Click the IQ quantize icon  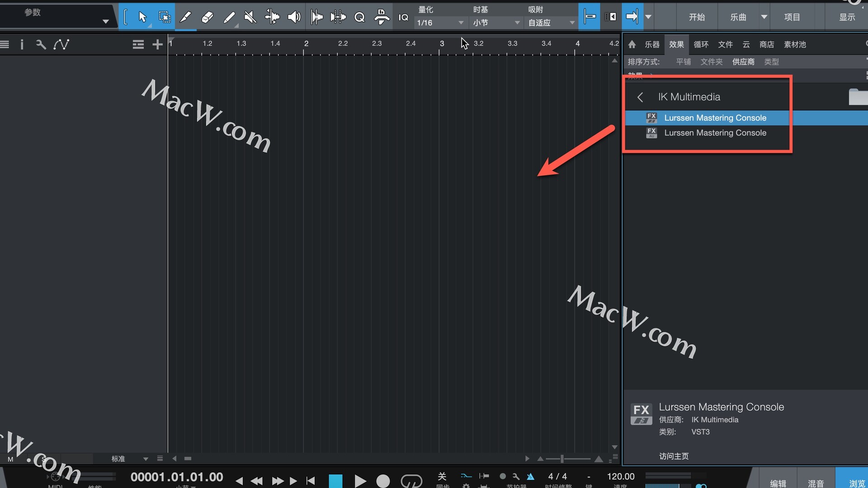tap(403, 17)
